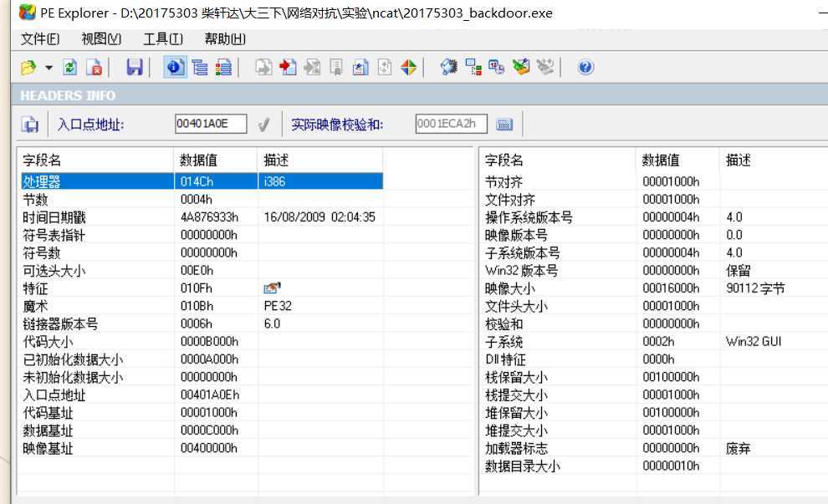Select the 映像大小 row
This screenshot has width=828, height=504.
coord(655,288)
